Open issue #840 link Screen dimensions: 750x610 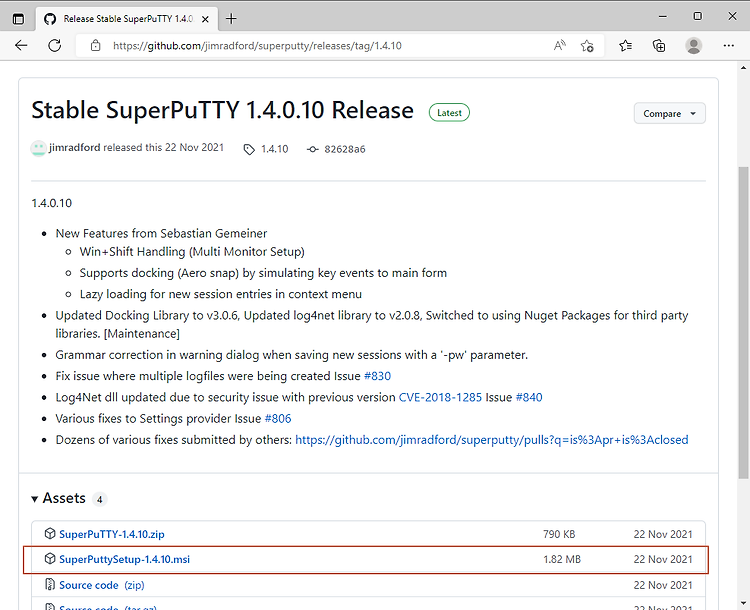529,397
